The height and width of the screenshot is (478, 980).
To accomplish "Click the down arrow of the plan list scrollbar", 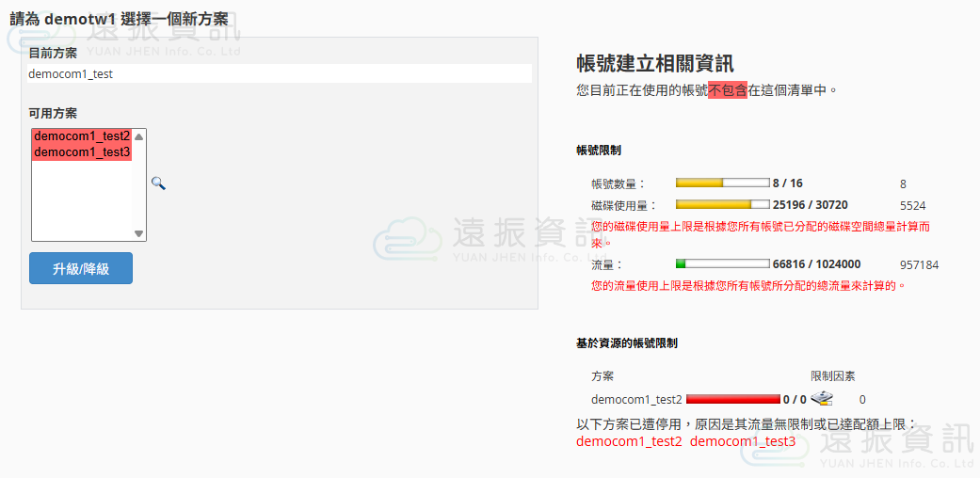I will pos(139,233).
